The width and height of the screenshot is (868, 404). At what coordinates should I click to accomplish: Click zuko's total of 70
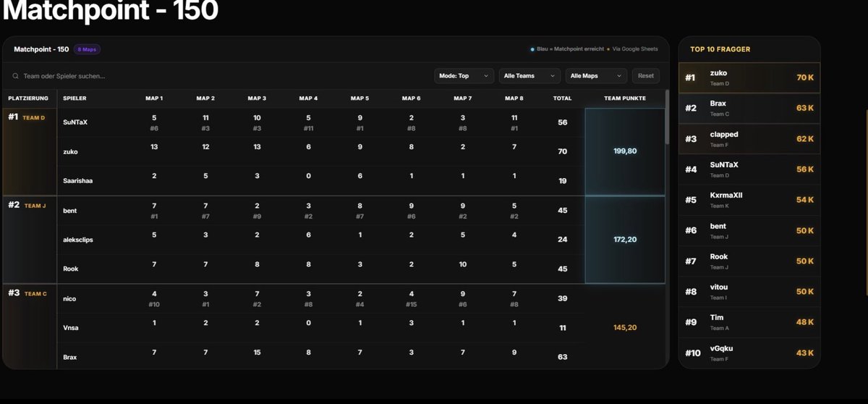click(x=563, y=152)
